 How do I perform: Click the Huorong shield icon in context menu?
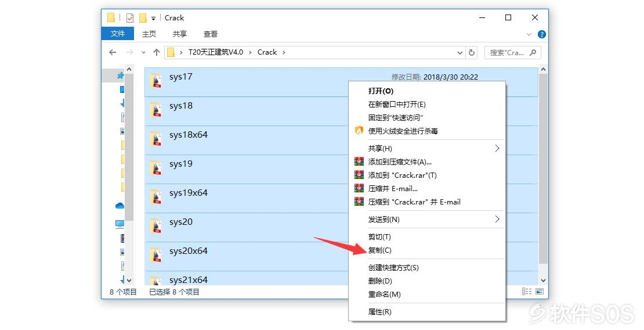pyautogui.click(x=359, y=131)
